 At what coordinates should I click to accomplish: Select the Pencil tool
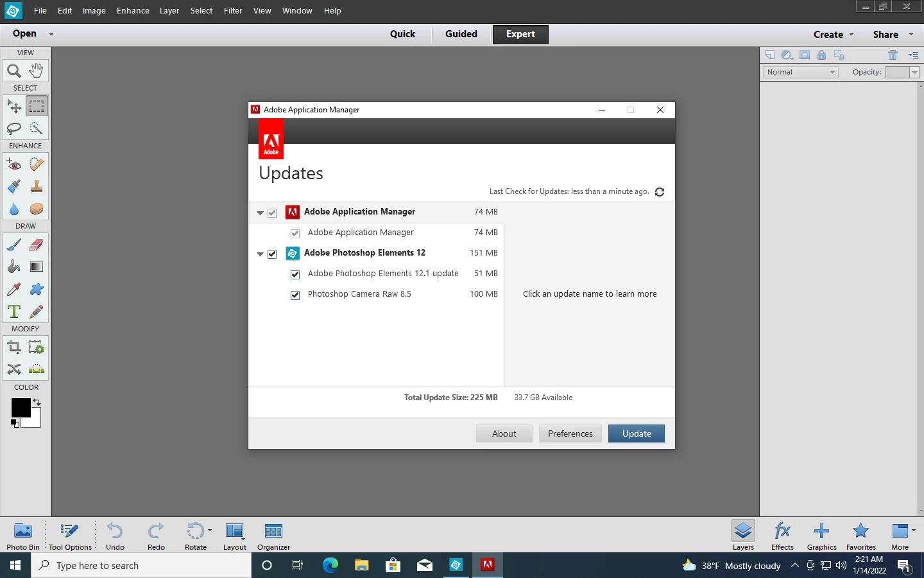[x=37, y=312]
